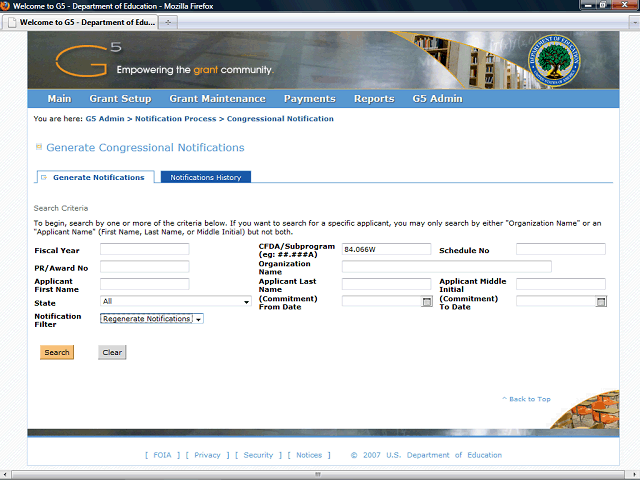Click the Applicant Middle Initial field
Screen dimensions: 640x480
coord(560,284)
